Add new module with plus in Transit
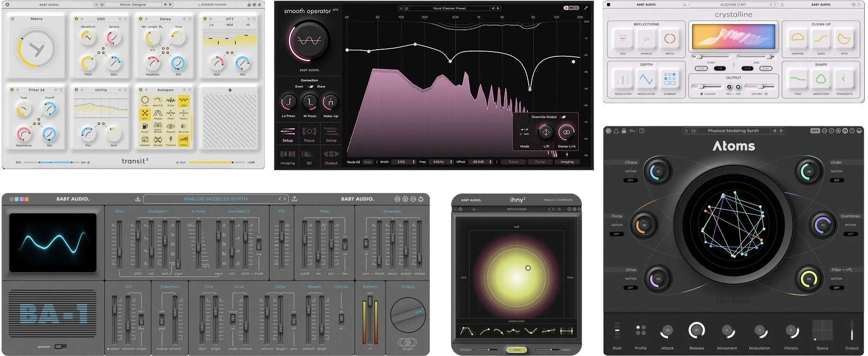Viewport: 868px width, 356px height. tap(230, 90)
